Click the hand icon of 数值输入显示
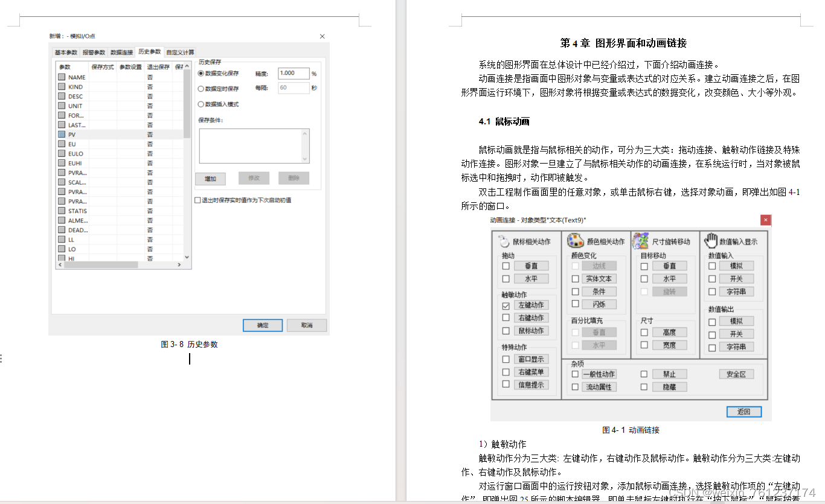The width and height of the screenshot is (825, 504). (710, 241)
